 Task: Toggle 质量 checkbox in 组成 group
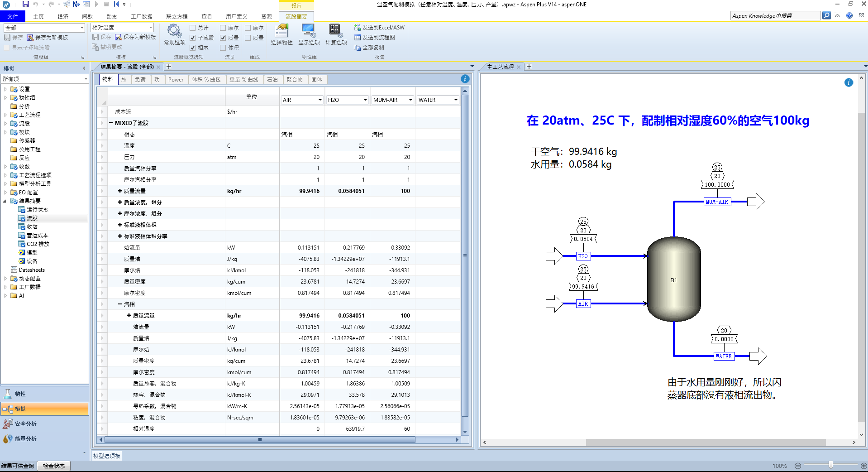pyautogui.click(x=248, y=38)
